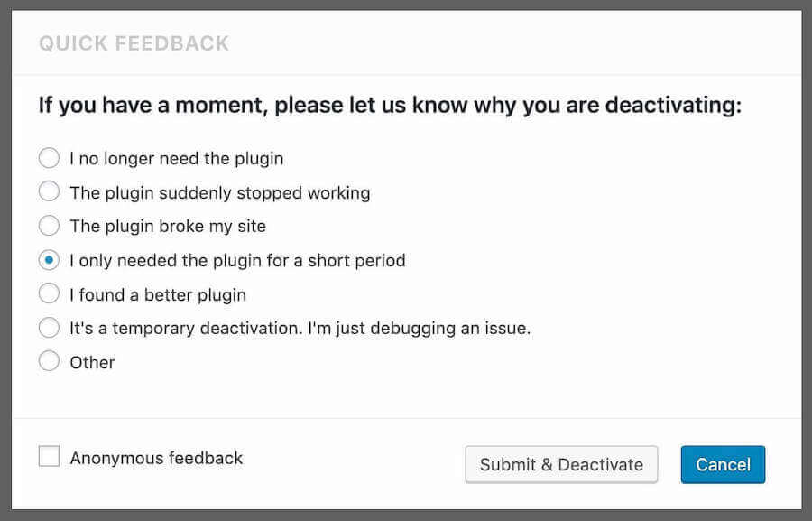Select the "Other" radio button
Screen dimensions: 812x521
pyautogui.click(x=49, y=361)
